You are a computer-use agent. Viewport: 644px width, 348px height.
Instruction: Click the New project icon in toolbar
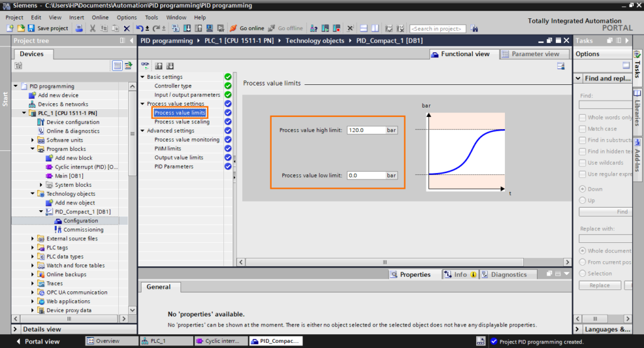10,28
